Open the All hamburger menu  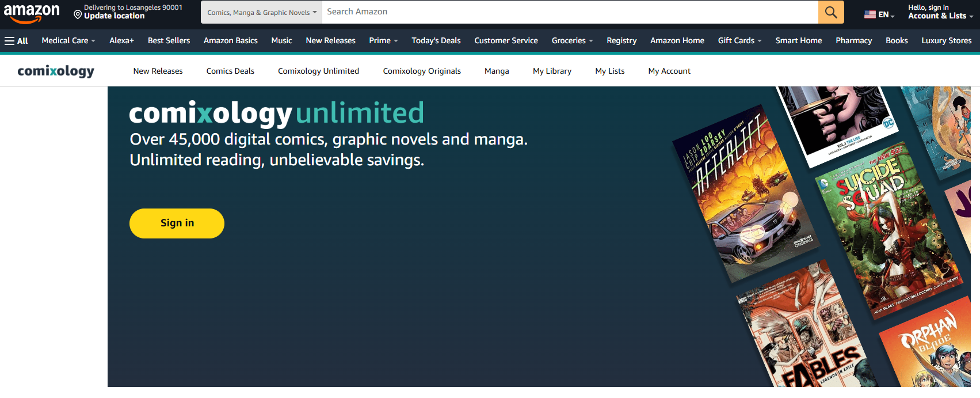(x=16, y=41)
